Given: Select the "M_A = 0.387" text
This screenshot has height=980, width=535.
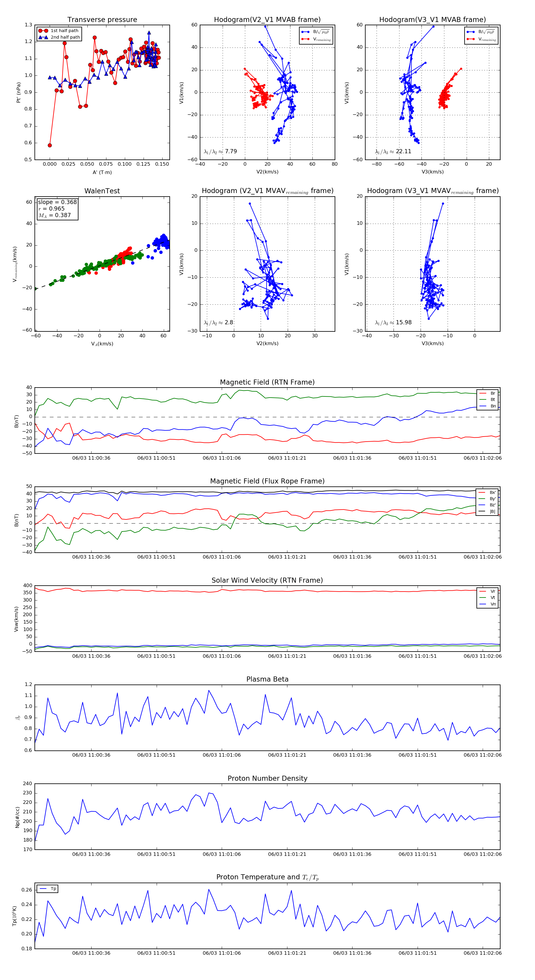Looking at the screenshot, I should pos(54,215).
